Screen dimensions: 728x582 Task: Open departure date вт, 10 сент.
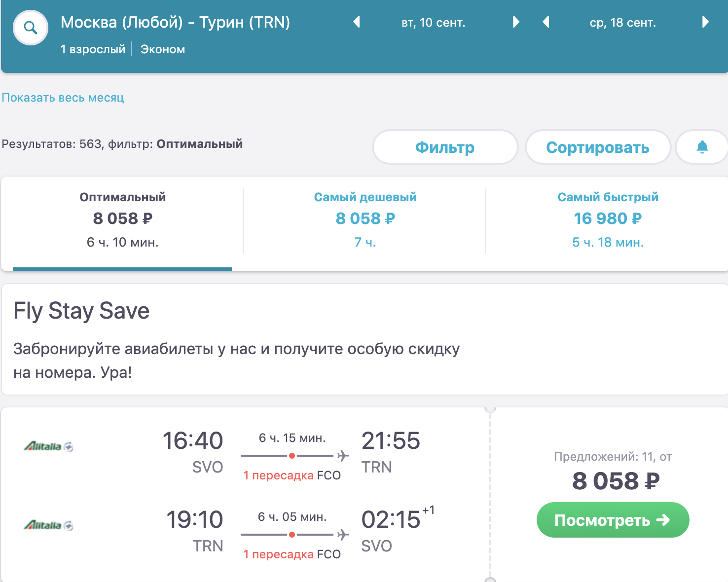pyautogui.click(x=434, y=23)
